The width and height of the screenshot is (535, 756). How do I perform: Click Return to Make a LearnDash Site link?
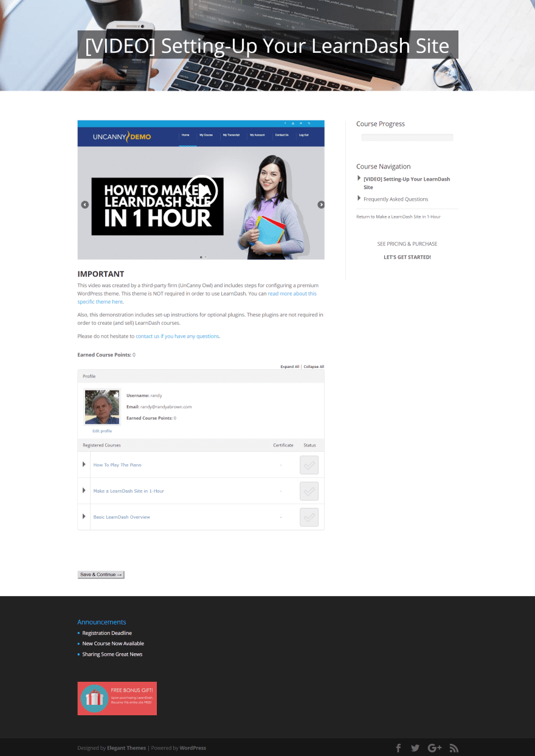[x=398, y=217]
